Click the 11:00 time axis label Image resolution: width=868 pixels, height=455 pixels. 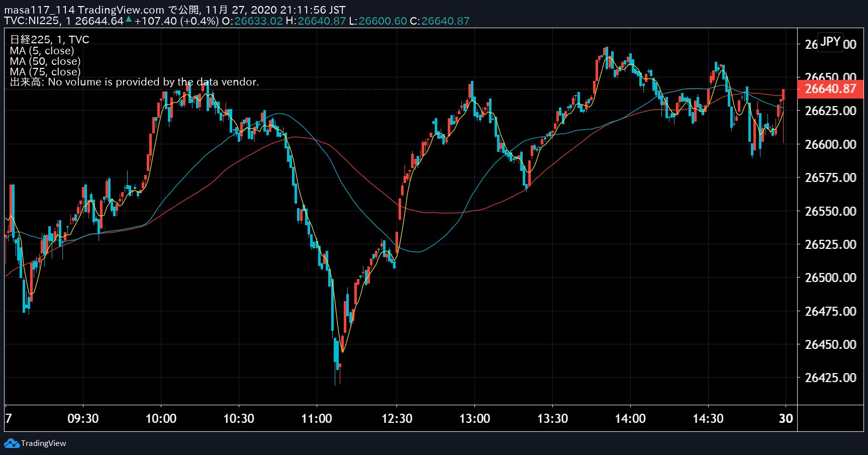point(317,418)
